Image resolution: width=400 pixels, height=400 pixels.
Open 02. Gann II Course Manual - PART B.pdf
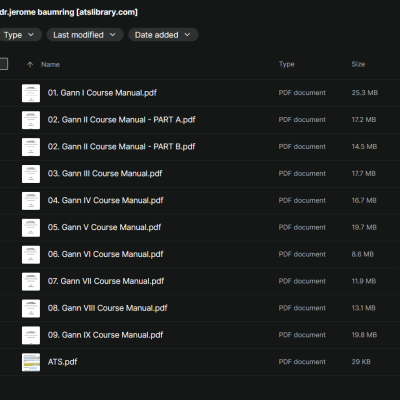tap(121, 147)
